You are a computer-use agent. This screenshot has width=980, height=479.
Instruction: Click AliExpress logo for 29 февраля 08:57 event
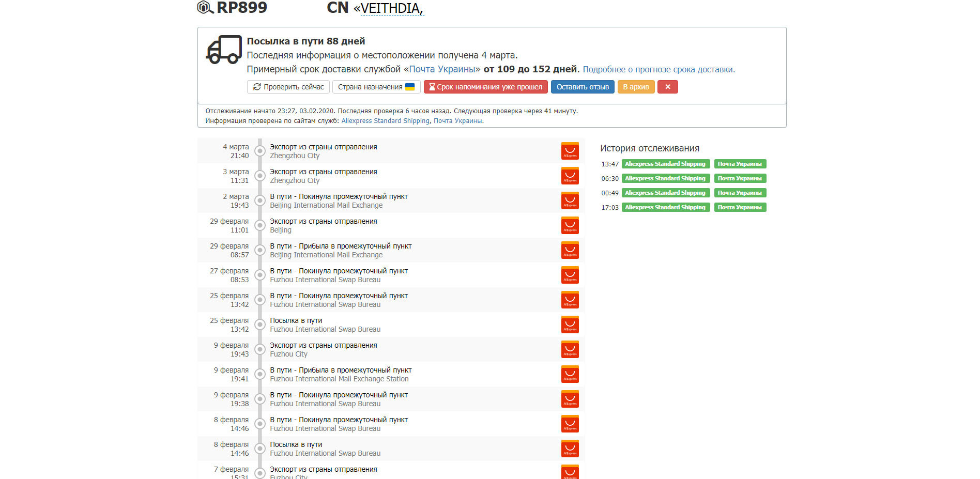pyautogui.click(x=570, y=250)
